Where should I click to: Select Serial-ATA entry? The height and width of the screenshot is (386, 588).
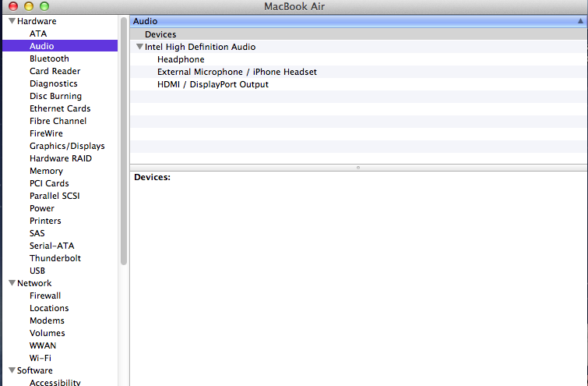[51, 246]
